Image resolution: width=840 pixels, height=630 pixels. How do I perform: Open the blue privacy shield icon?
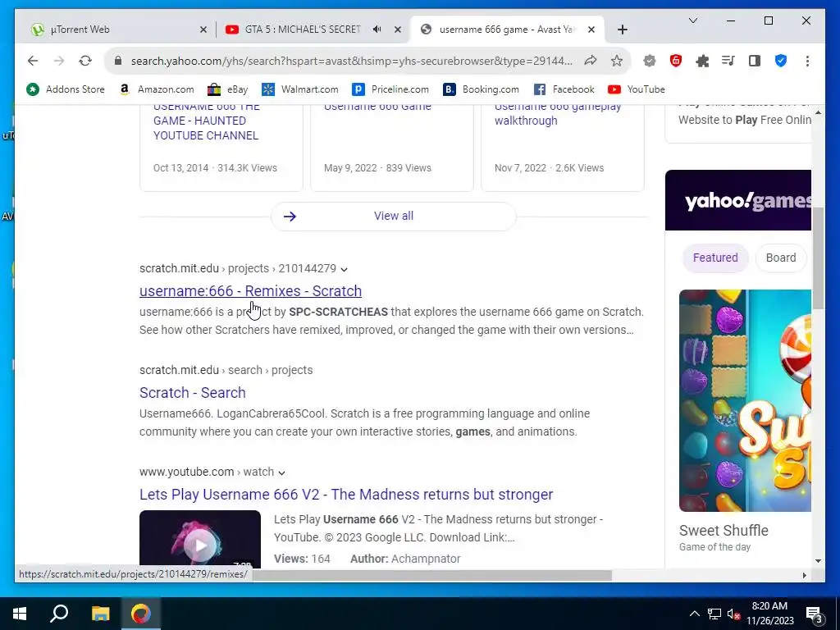click(x=781, y=61)
